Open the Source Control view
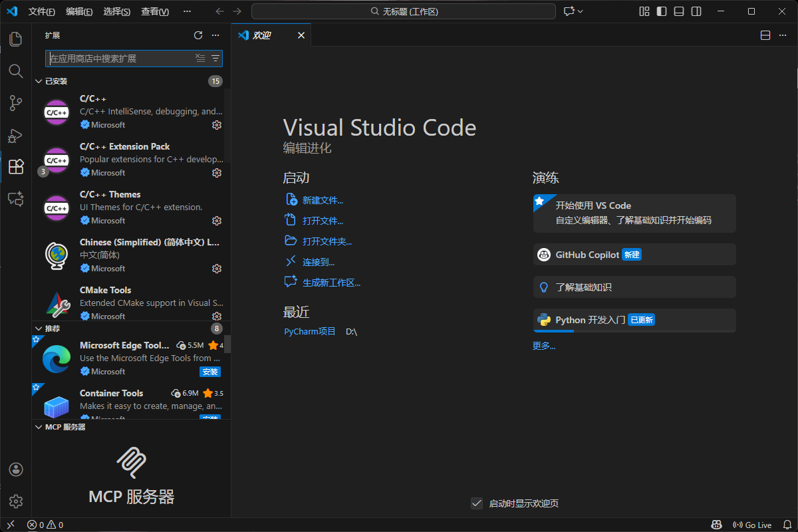 tap(16, 103)
